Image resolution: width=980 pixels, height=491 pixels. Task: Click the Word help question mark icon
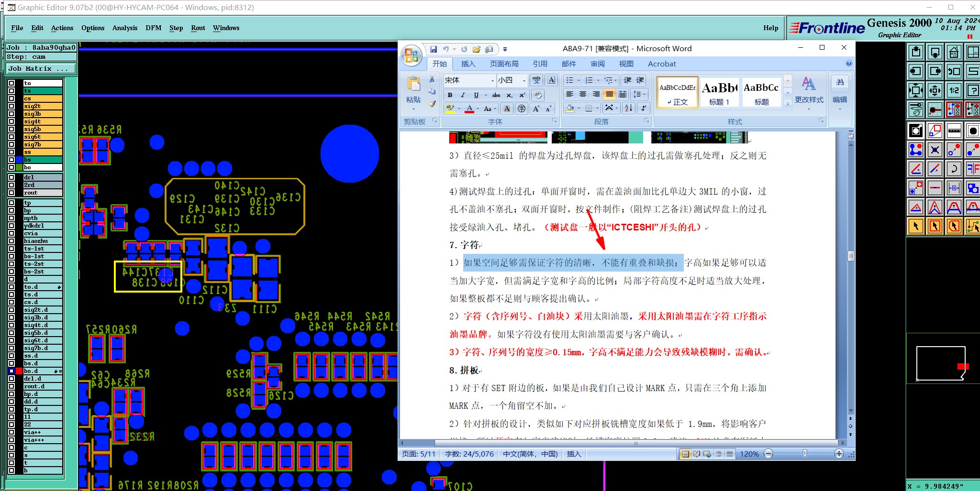[849, 64]
